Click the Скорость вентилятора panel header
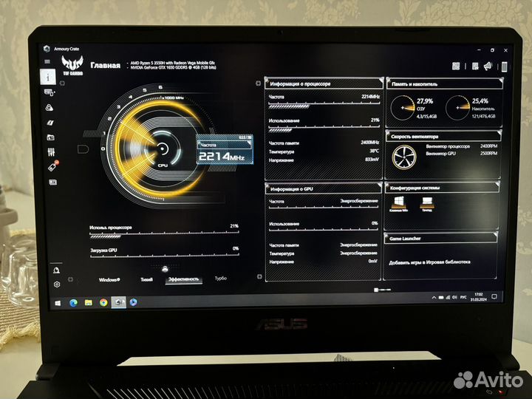Screen dimensions: 532x399 click(443, 137)
